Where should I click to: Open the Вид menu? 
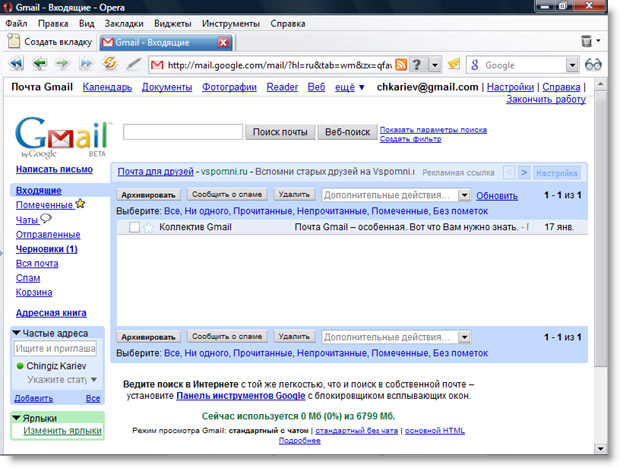(x=87, y=23)
